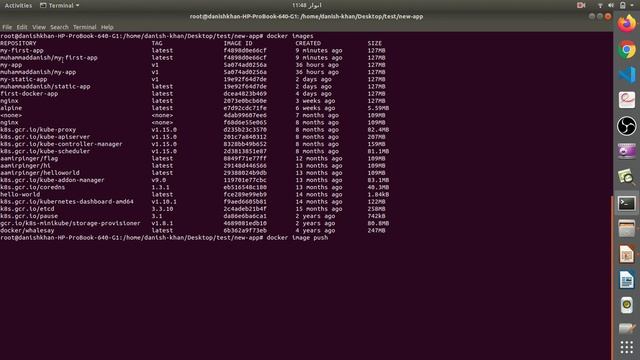Open the purple video app in dock

(627, 151)
